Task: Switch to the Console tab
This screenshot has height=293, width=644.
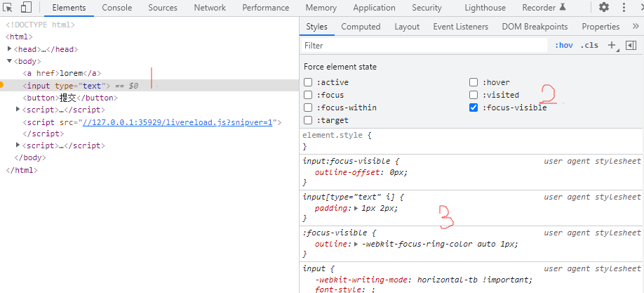Action: pyautogui.click(x=116, y=8)
